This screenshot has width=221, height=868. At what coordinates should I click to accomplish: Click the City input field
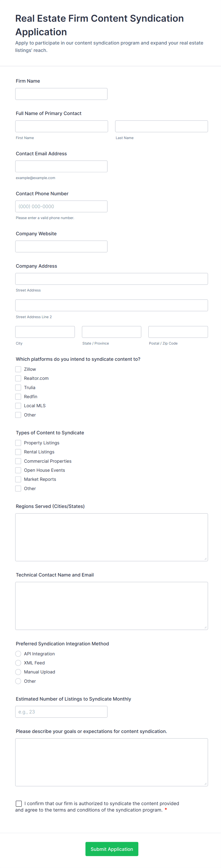45,332
